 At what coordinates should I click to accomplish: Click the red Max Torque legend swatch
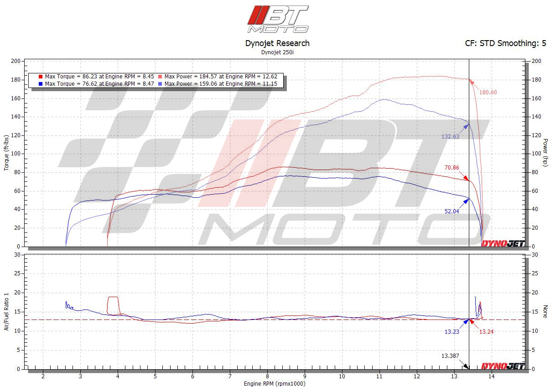[41, 77]
